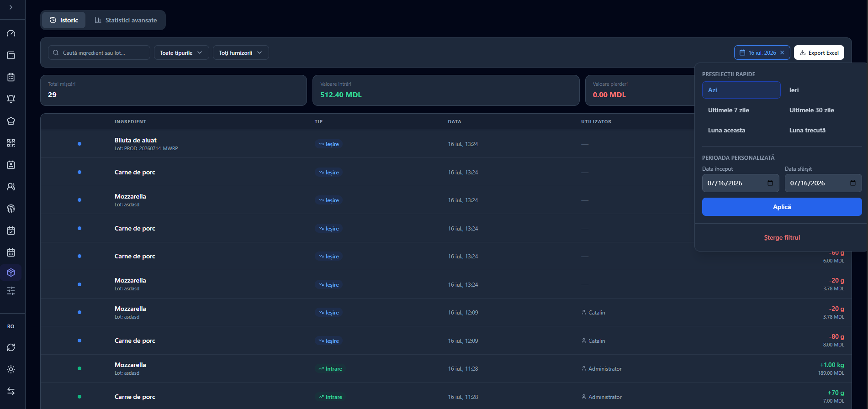This screenshot has width=868, height=409.
Task: Click the DATA column header
Action: pyautogui.click(x=455, y=122)
